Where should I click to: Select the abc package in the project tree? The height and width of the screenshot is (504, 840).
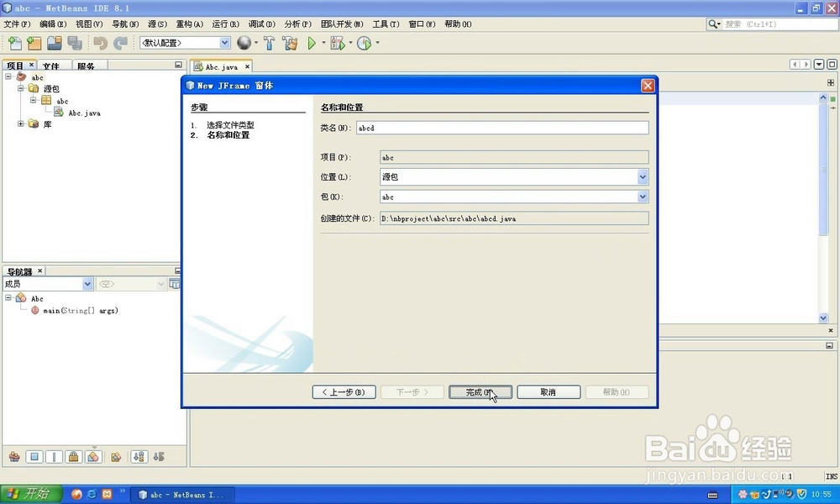coord(62,101)
